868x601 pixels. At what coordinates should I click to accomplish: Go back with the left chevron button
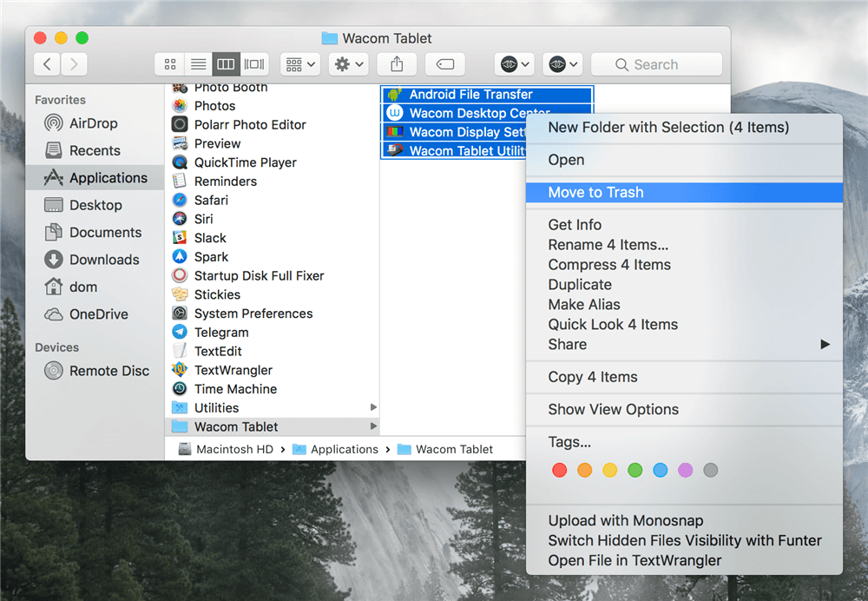point(47,64)
